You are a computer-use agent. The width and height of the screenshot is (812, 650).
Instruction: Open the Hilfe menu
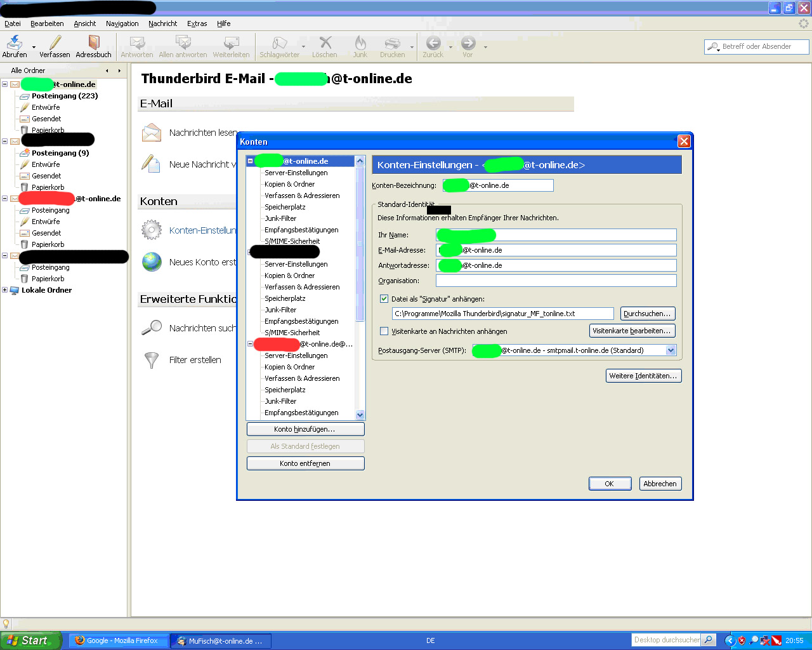point(224,23)
